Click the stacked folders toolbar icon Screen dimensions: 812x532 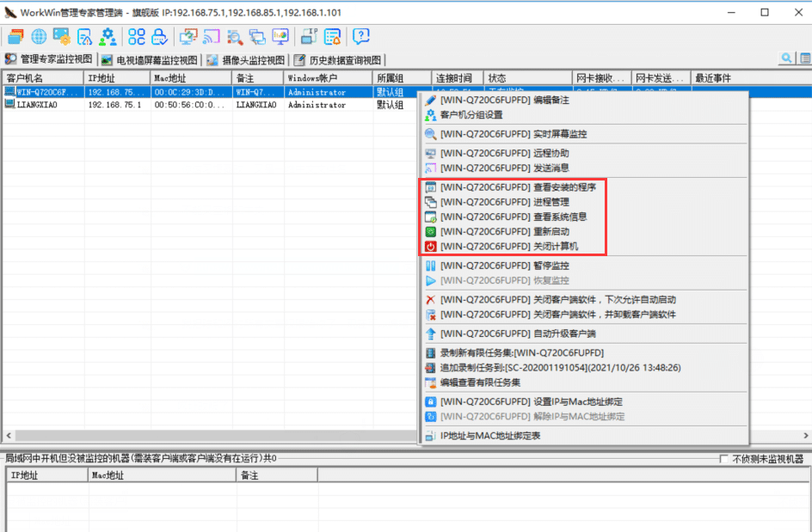tap(15, 36)
